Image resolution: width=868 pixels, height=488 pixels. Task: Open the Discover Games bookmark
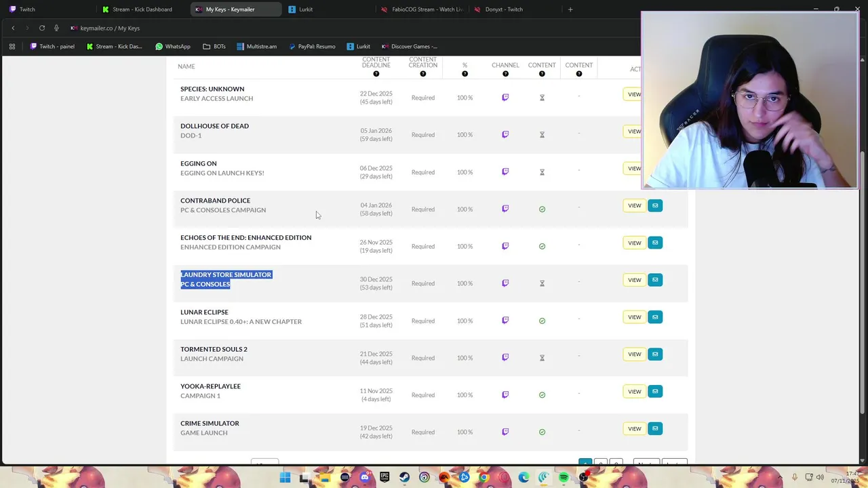(410, 47)
